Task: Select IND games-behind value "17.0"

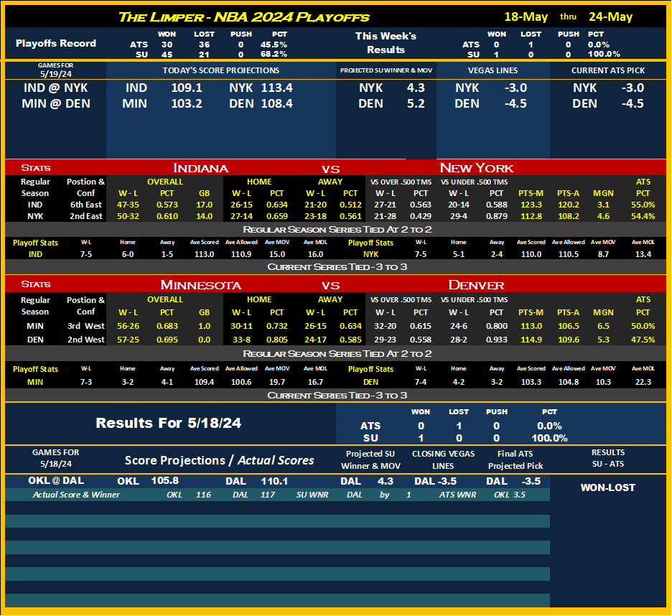Action: 205,205
